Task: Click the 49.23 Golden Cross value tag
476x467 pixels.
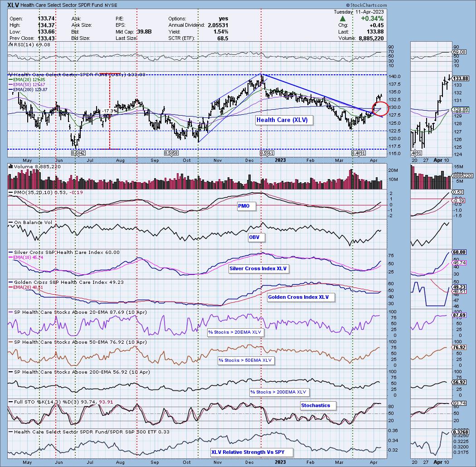Action: (x=459, y=287)
